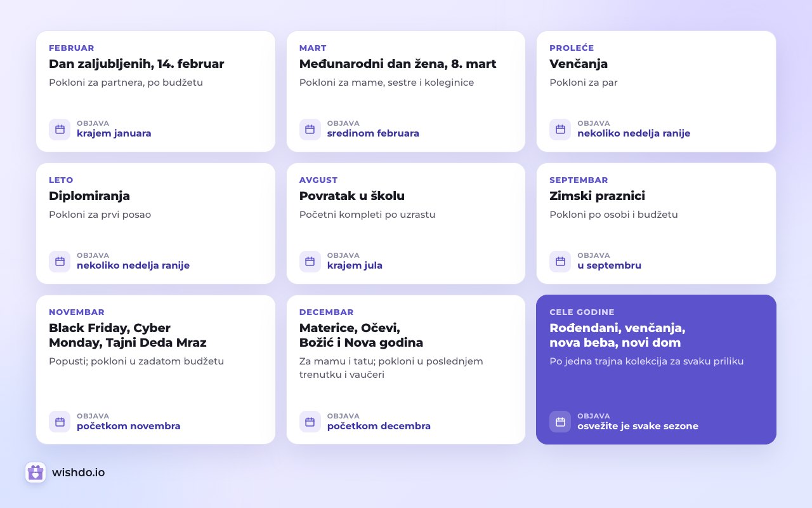The image size is (812, 508).
Task: Click the 'Povratak u školu' title
Action: pos(352,196)
